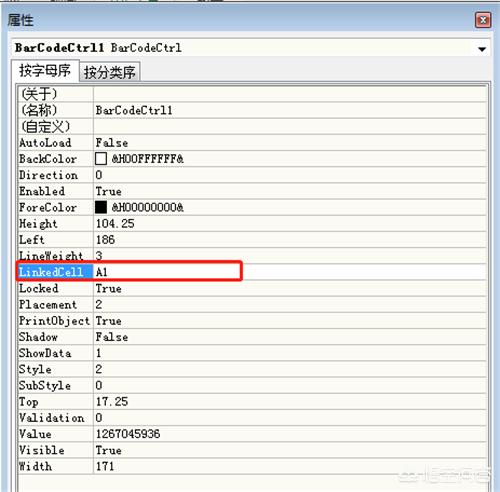Click the Visible True value
The image size is (500, 492).
click(109, 450)
